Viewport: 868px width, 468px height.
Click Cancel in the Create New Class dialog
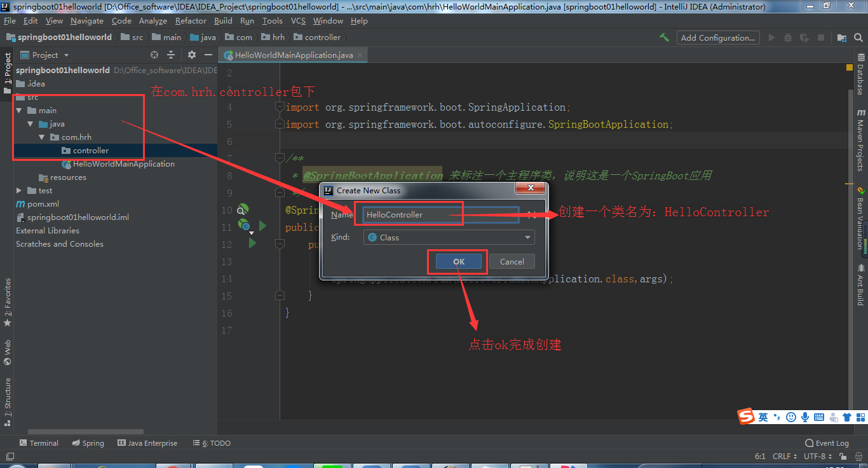pyautogui.click(x=512, y=261)
